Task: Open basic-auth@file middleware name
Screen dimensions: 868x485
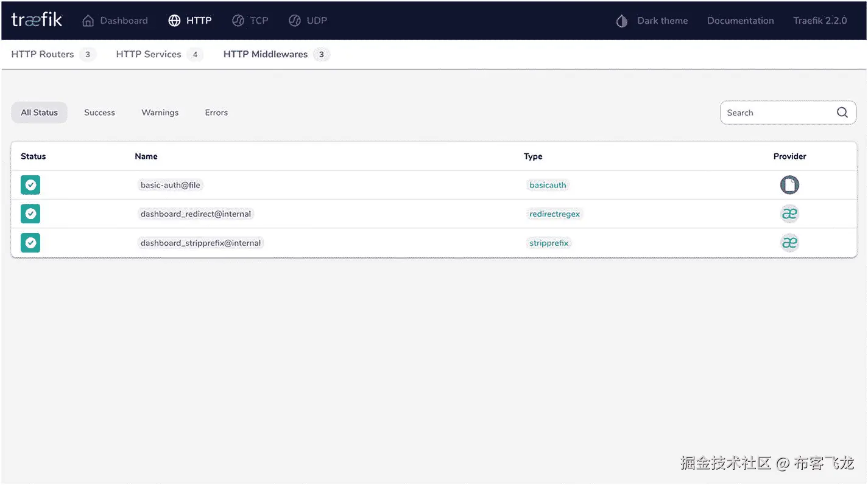Action: 170,185
